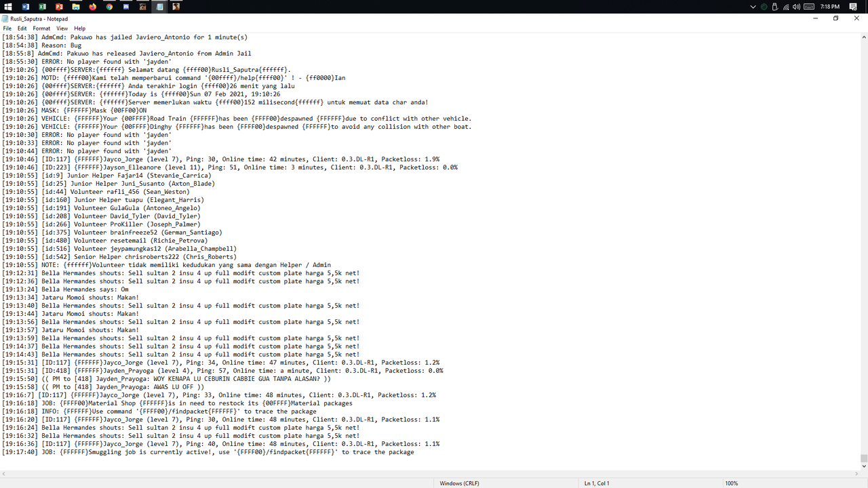Click the 'Volunteer jeypamungkas12' line

click(x=119, y=249)
